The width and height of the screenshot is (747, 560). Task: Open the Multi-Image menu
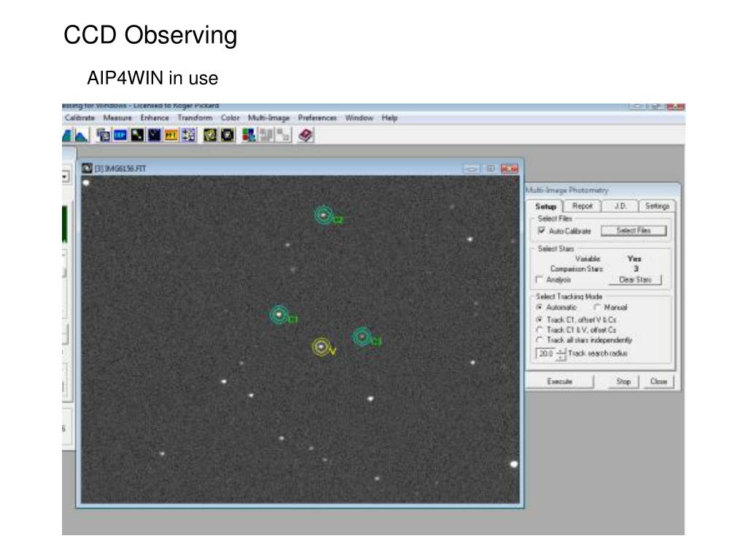(x=268, y=117)
